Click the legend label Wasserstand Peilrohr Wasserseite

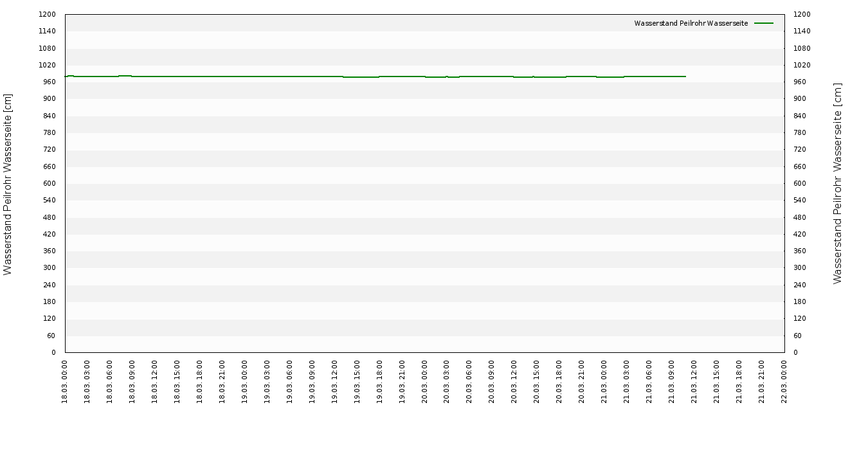coord(691,23)
